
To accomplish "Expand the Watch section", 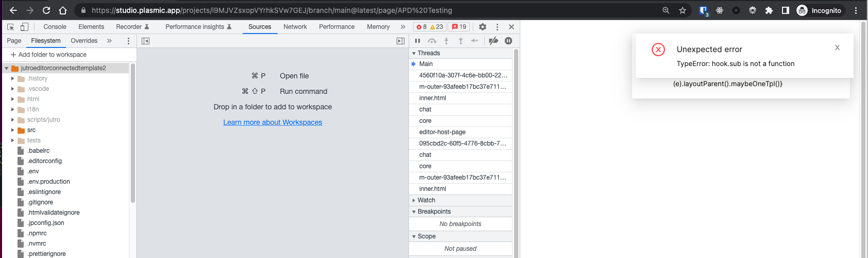I will [426, 200].
